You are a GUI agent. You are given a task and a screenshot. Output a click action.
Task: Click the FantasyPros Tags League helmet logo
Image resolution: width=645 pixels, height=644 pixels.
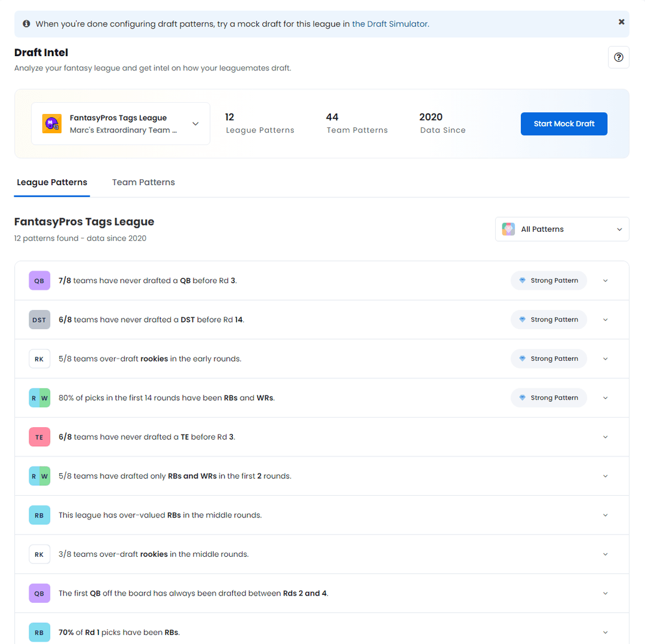(52, 124)
